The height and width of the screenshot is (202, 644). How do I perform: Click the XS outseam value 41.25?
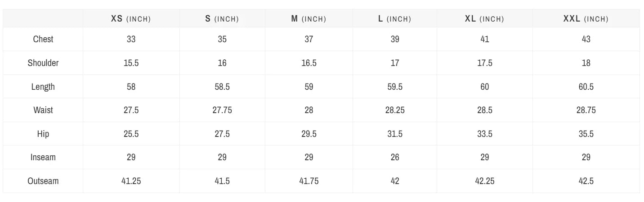tap(131, 181)
